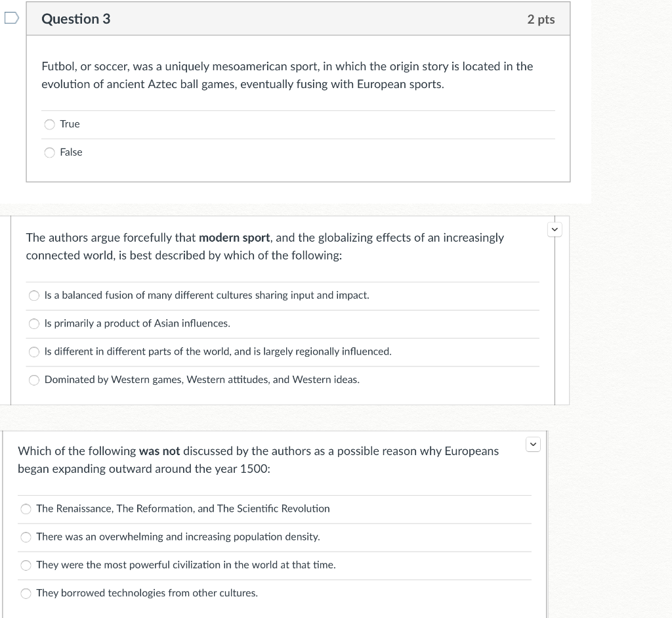The height and width of the screenshot is (618, 672).
Task: Click the 'True' answer label text
Action: (x=70, y=124)
